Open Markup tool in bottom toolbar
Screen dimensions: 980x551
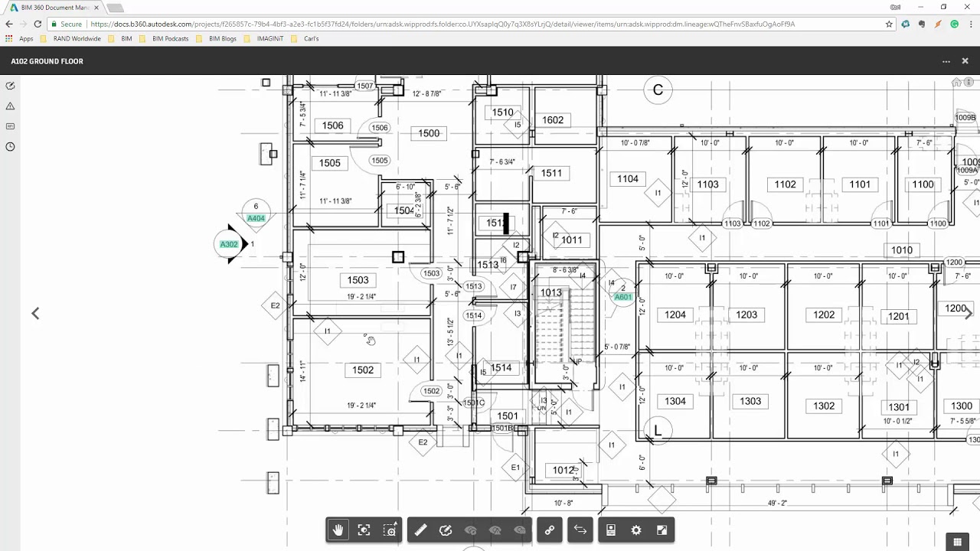coord(446,530)
